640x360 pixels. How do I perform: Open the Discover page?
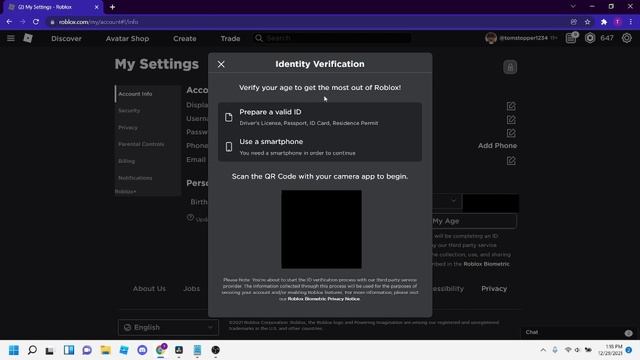[x=66, y=38]
